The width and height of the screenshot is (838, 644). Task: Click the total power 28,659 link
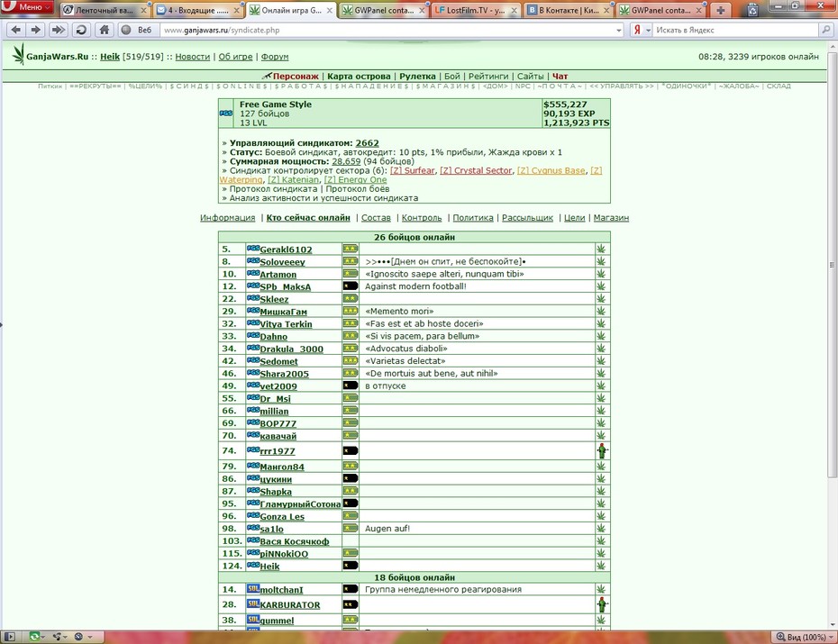tap(346, 161)
